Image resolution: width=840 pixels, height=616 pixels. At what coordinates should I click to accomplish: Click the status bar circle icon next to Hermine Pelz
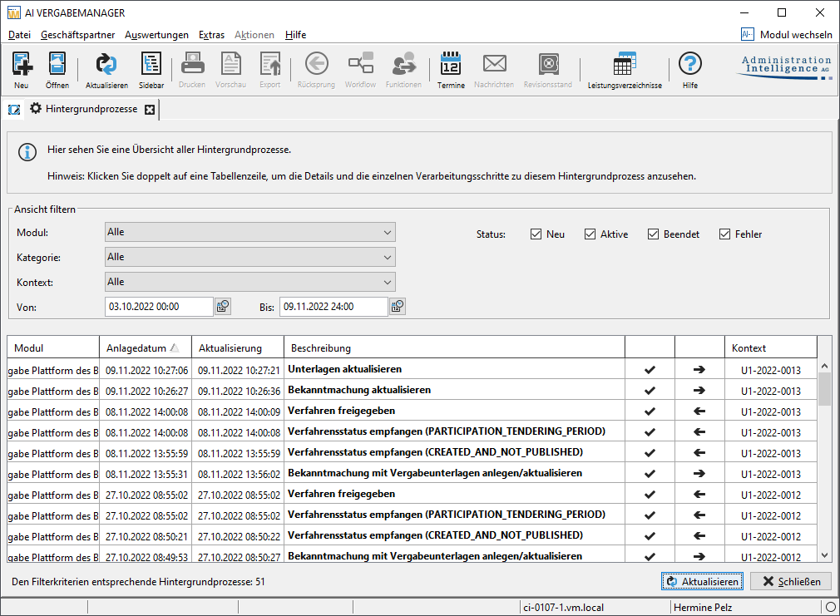[x=830, y=607]
